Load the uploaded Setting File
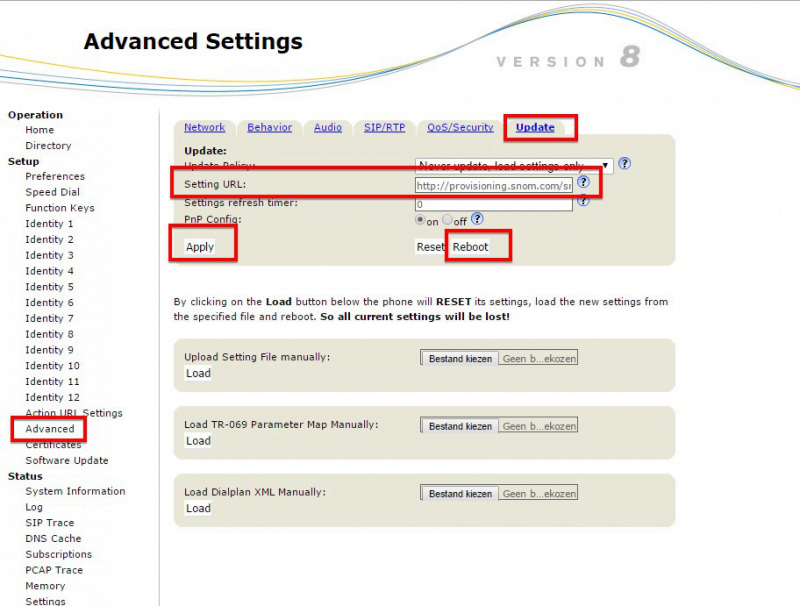Image resolution: width=800 pixels, height=606 pixels. tap(198, 373)
